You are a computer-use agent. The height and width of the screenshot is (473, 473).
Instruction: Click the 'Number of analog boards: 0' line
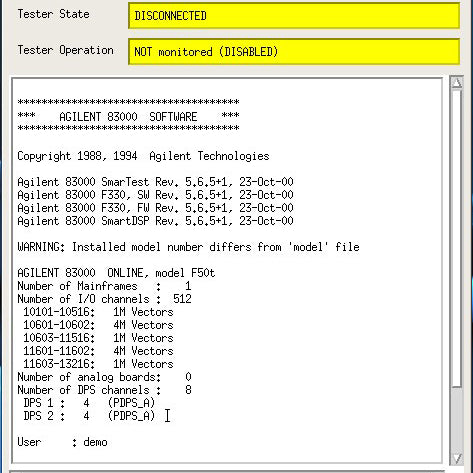[104, 377]
